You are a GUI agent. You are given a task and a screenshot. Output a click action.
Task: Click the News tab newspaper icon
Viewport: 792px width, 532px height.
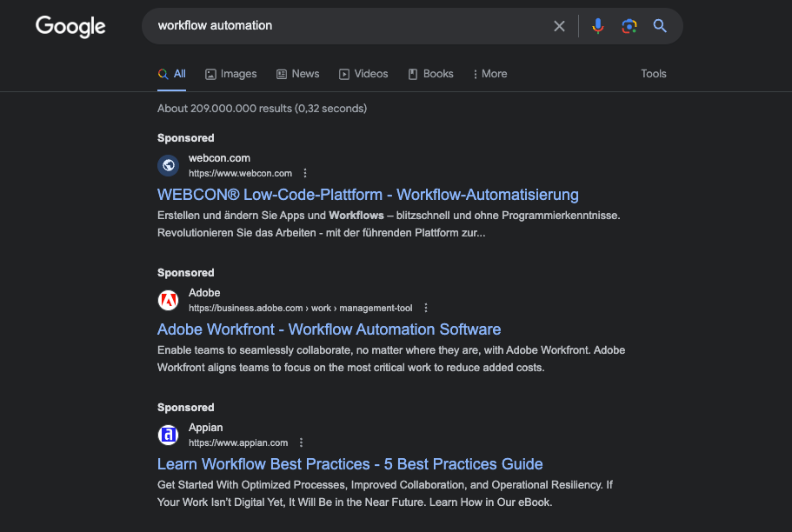282,75
